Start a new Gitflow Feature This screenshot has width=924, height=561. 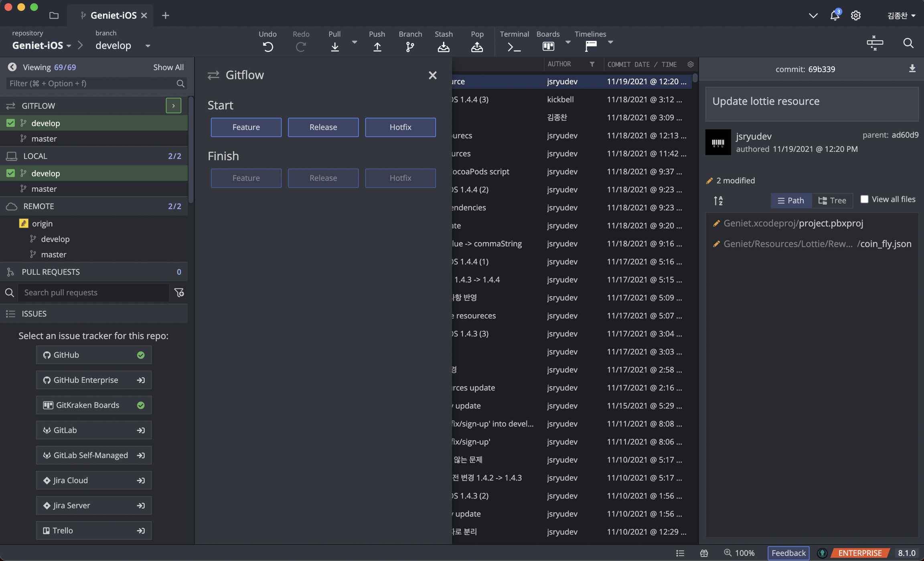pos(246,127)
